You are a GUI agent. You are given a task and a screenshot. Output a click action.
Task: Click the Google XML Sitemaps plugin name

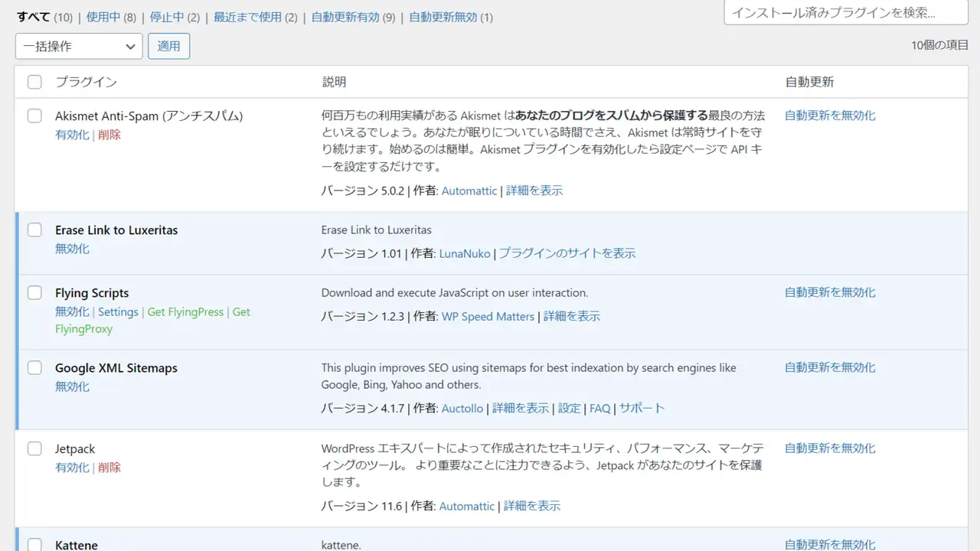pyautogui.click(x=116, y=368)
